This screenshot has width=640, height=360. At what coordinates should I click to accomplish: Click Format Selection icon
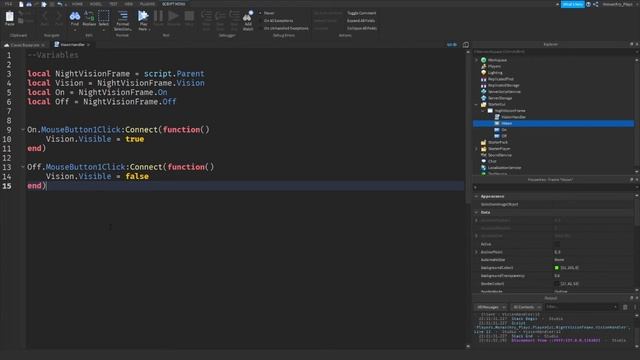click(122, 16)
